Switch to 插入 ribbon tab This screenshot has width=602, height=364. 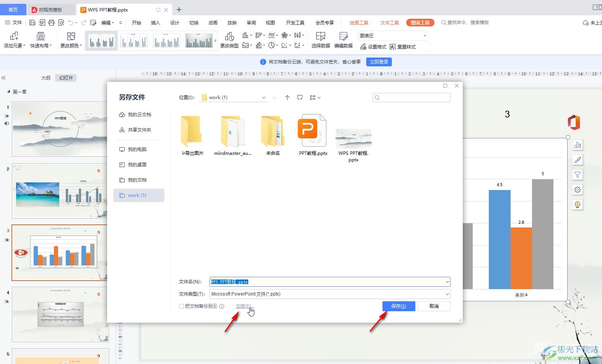tap(156, 23)
